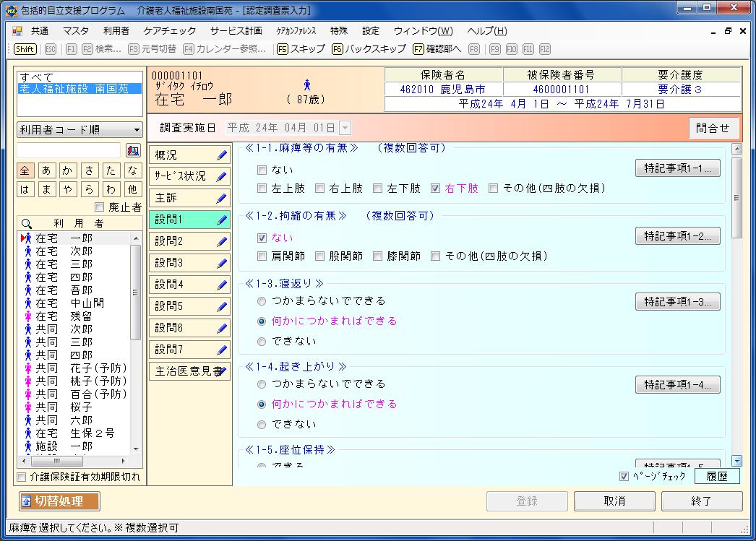
Task: Enable the 廃止者 checkbox
Action: (x=100, y=207)
